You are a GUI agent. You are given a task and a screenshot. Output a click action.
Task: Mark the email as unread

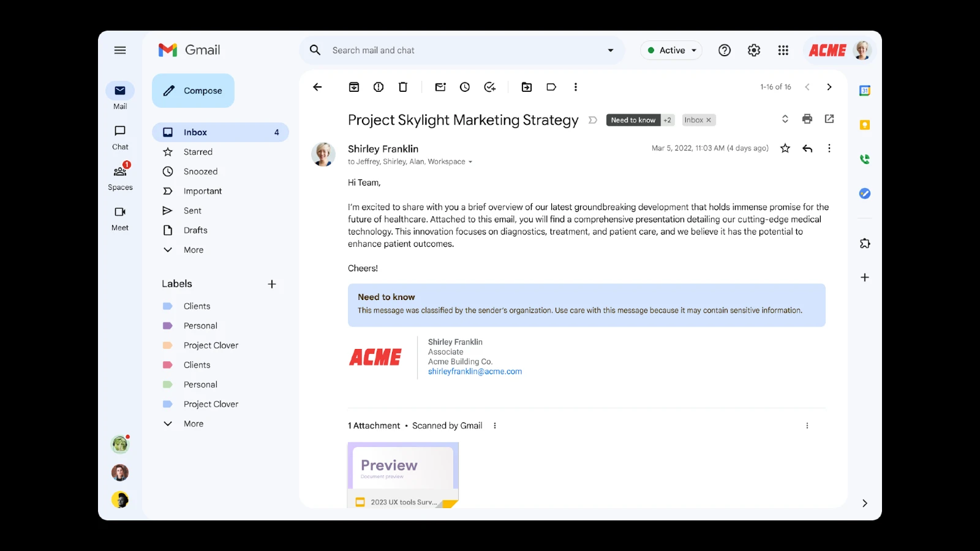(440, 87)
